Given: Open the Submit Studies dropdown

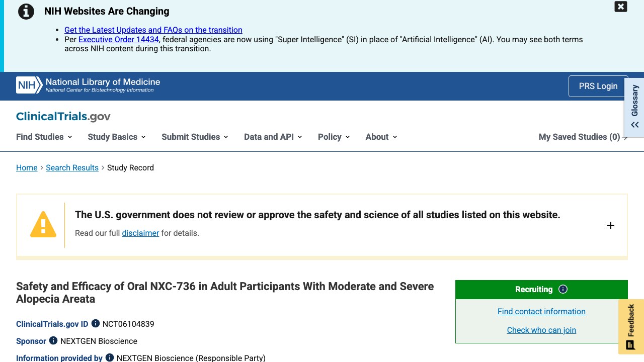Looking at the screenshot, I should coord(195,137).
